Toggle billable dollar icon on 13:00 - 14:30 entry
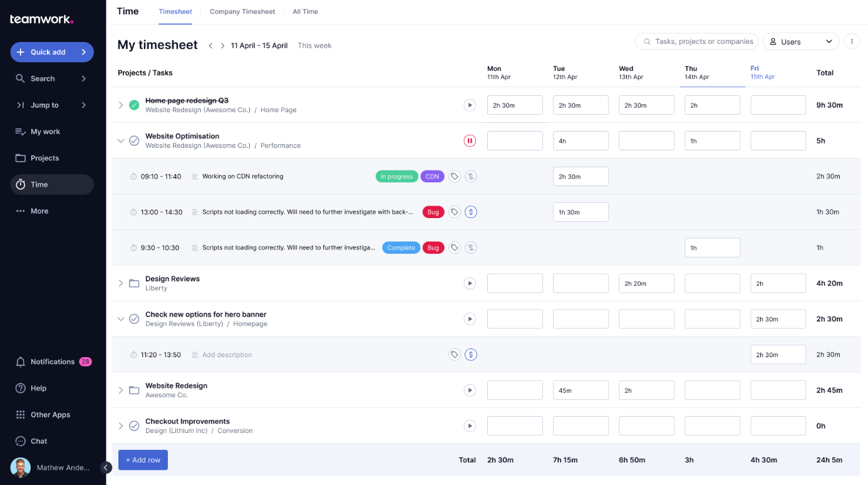The image size is (868, 485). 471,212
